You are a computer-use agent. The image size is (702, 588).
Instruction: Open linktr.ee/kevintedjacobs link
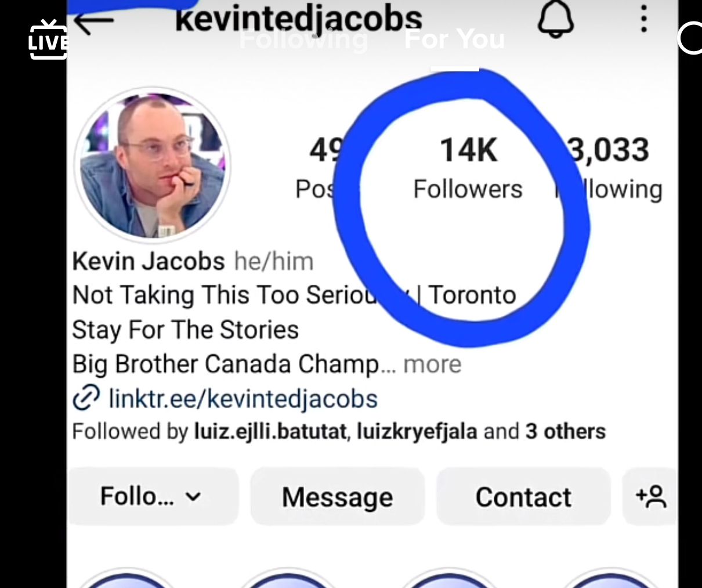[x=243, y=399]
